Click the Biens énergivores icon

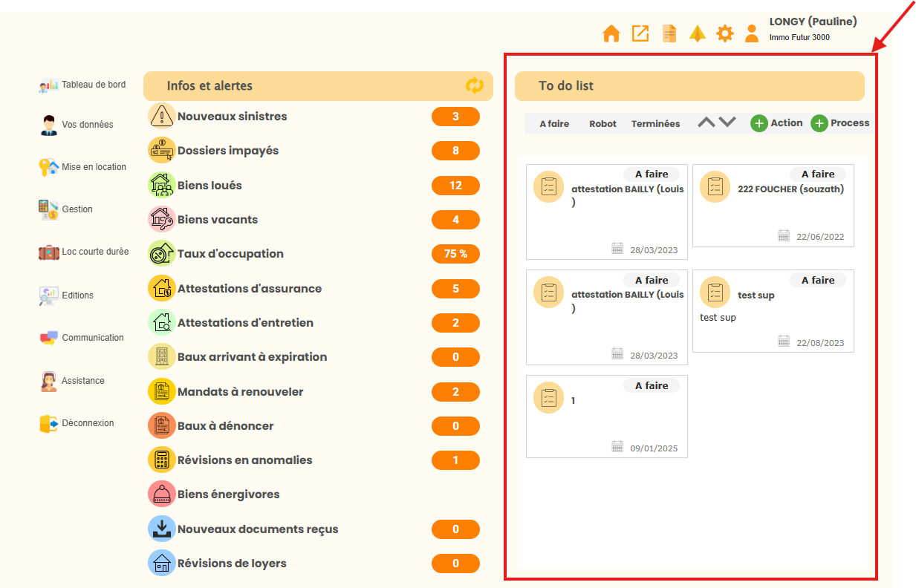point(162,494)
